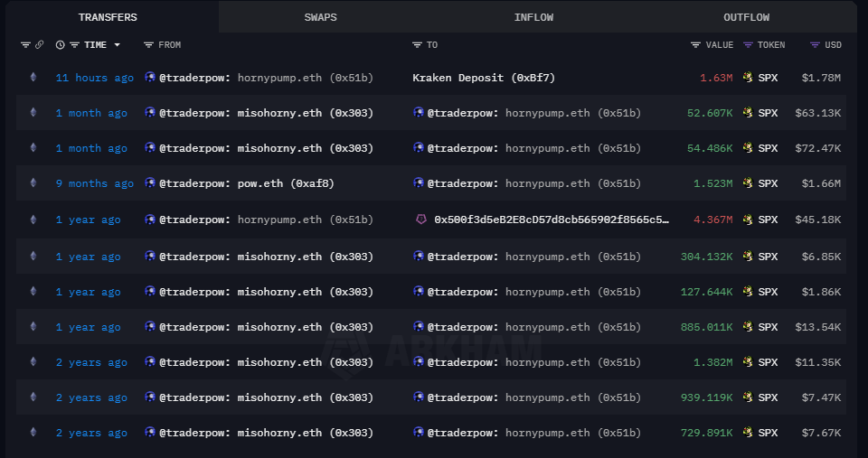Click the filter icon beside FROM column
This screenshot has width=868, height=458.
coord(148,45)
